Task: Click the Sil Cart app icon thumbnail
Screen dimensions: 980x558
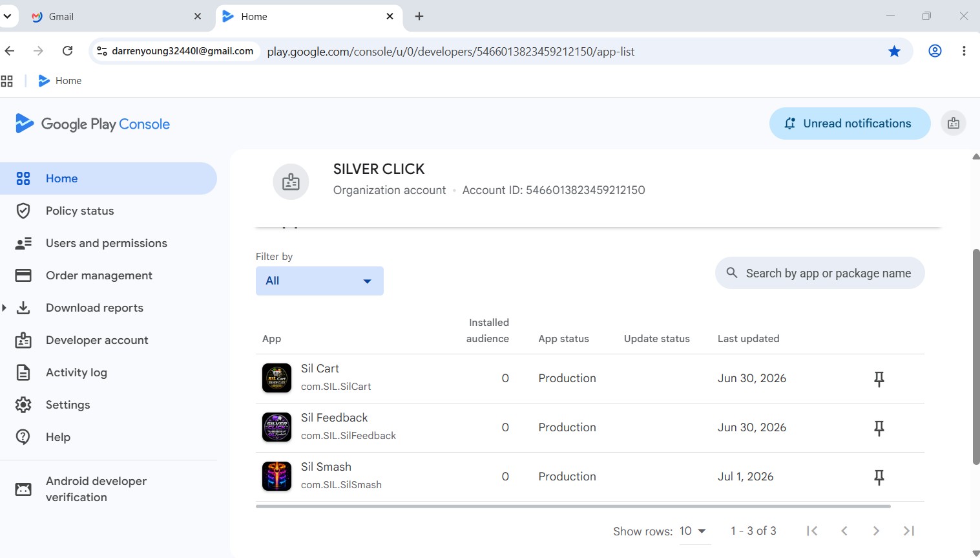Action: (276, 378)
